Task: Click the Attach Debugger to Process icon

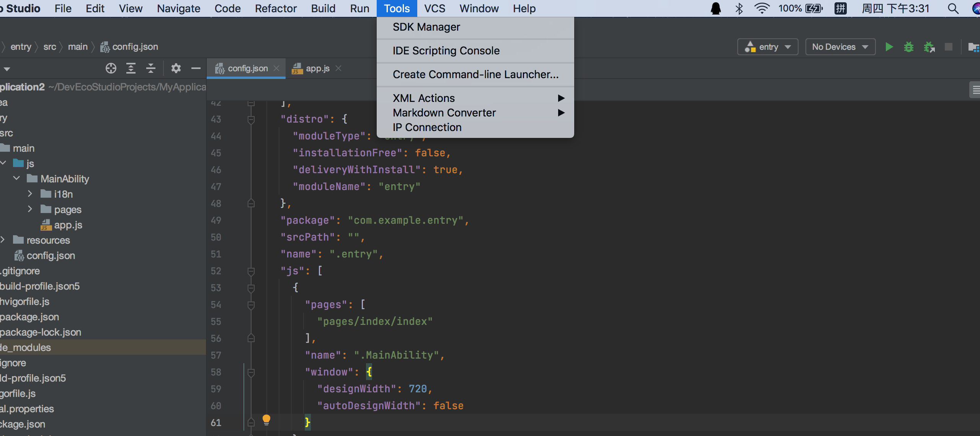Action: click(929, 47)
